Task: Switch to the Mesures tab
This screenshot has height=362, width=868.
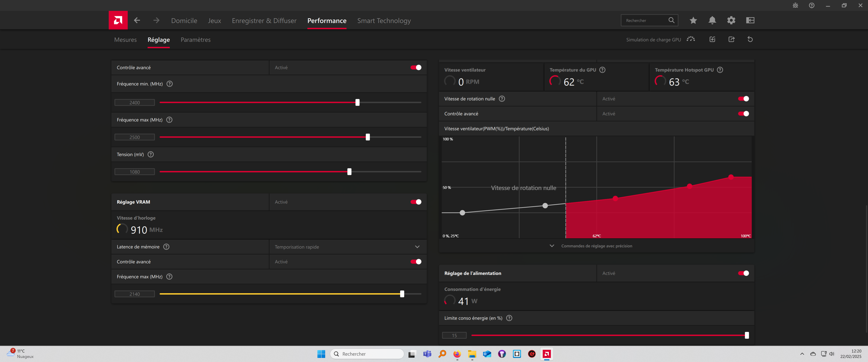Action: tap(125, 40)
